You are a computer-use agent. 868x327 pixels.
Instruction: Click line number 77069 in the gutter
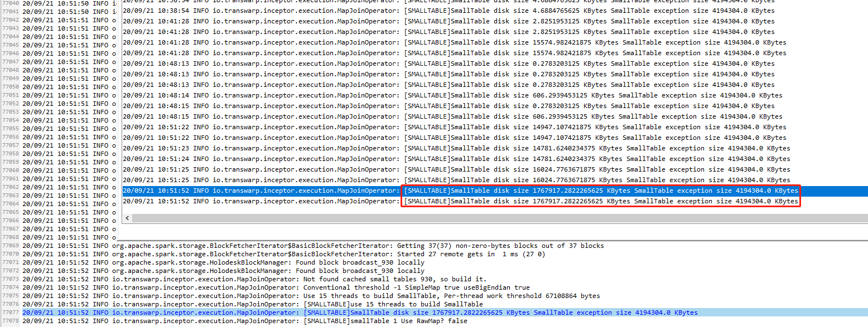[x=11, y=246]
